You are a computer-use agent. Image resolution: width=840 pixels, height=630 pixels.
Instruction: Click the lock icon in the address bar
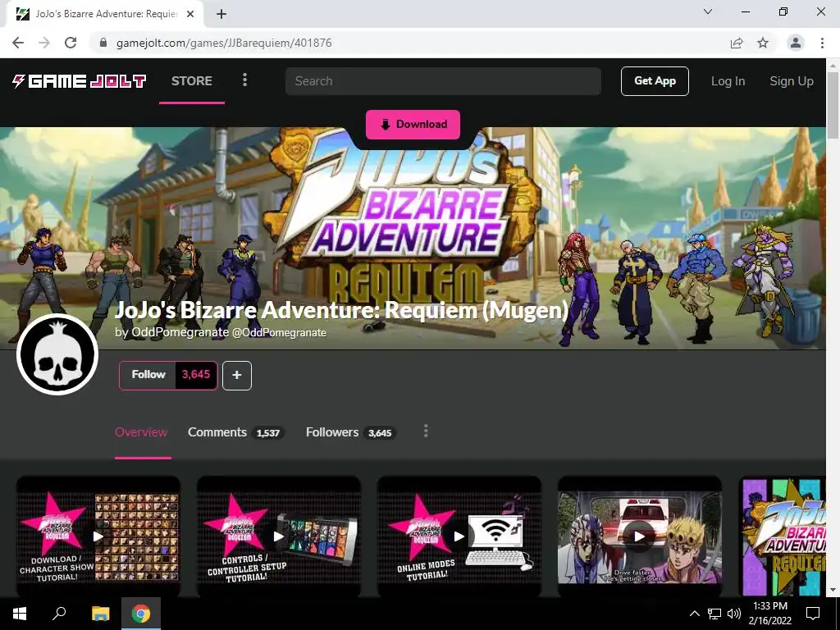click(x=104, y=43)
